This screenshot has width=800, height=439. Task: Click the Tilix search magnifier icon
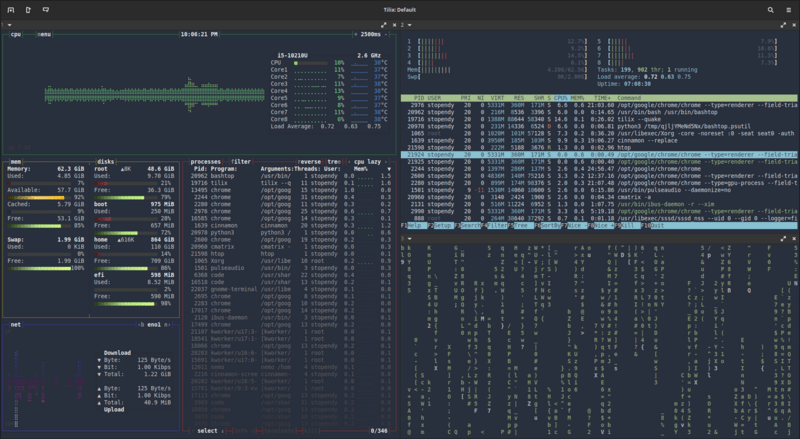click(x=771, y=9)
